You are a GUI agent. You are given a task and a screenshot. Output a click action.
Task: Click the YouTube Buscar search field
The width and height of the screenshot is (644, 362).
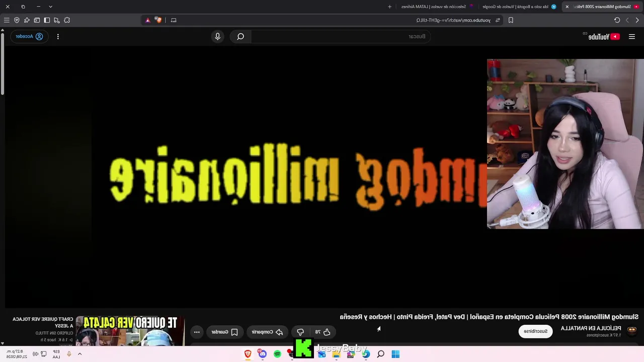[341, 36]
